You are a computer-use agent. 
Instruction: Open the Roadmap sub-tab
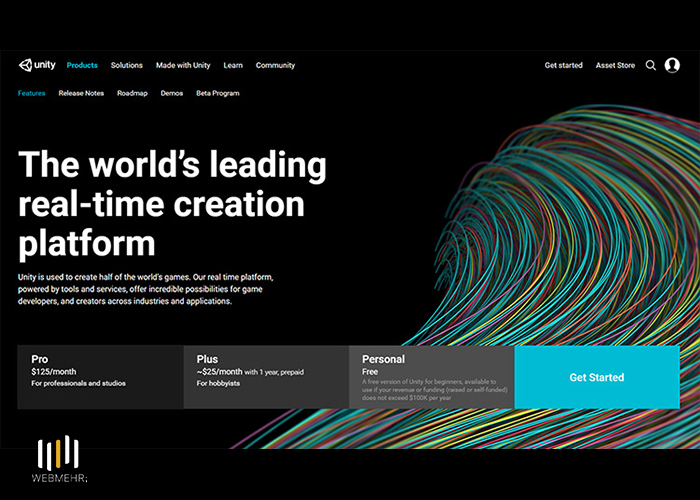(x=132, y=93)
